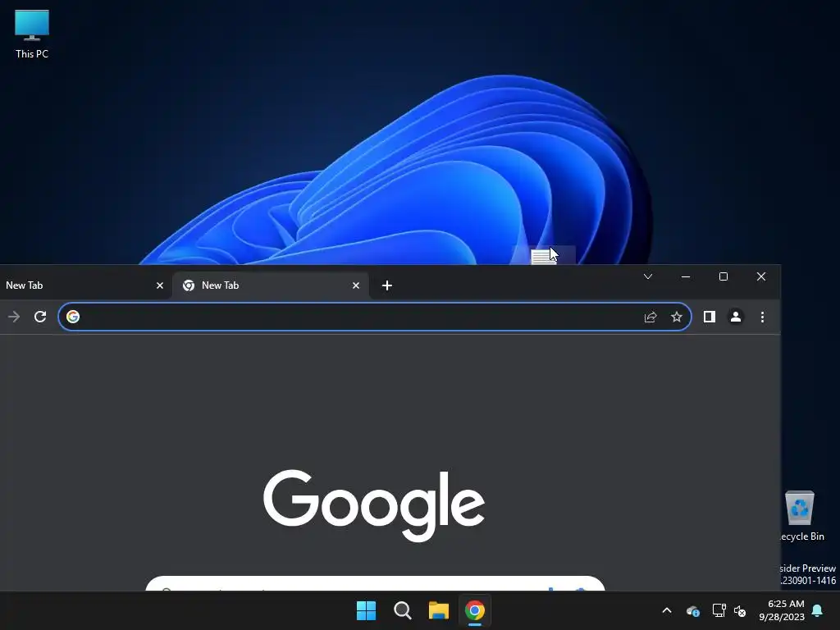
Task: Open network status tray icon
Action: 719,610
